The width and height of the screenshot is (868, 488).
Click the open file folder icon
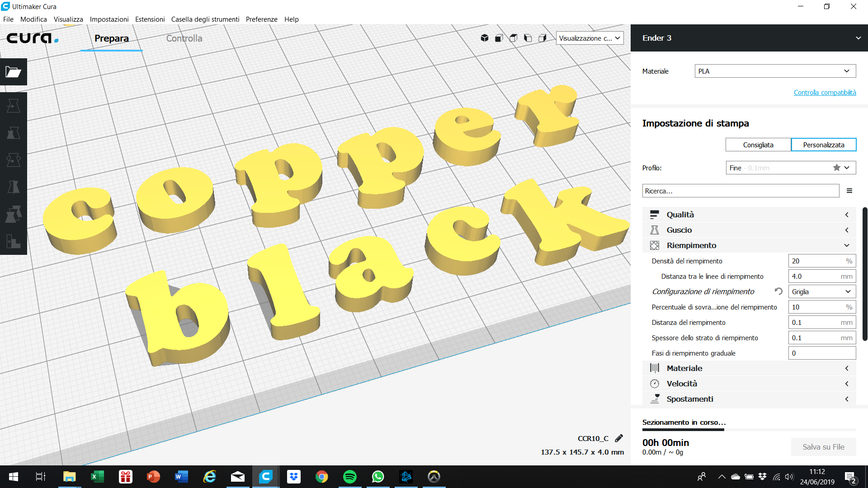pyautogui.click(x=13, y=72)
